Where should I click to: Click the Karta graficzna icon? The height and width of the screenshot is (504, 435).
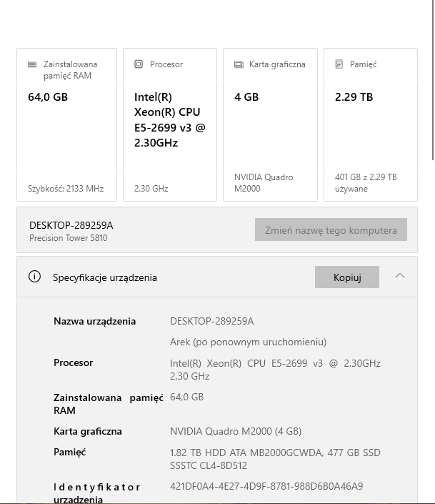pyautogui.click(x=239, y=64)
